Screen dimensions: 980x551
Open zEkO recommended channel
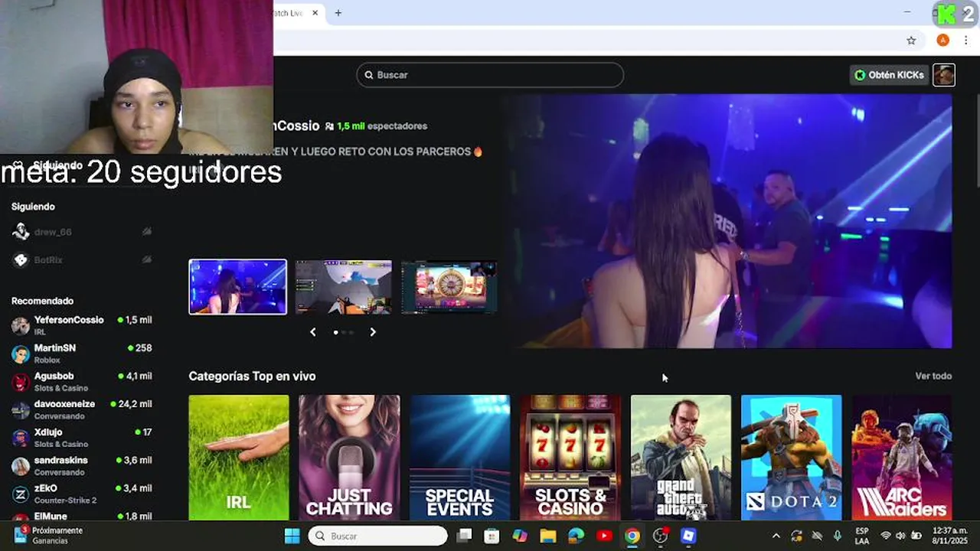click(x=82, y=494)
